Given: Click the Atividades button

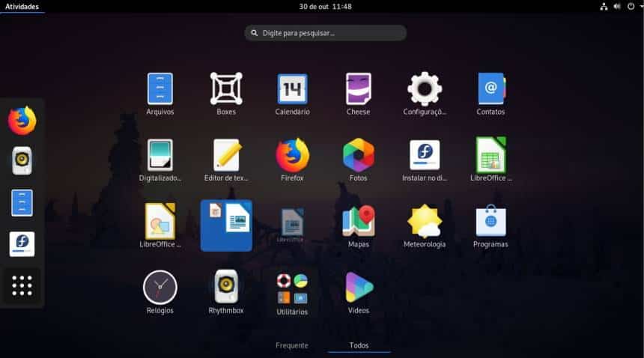Looking at the screenshot, I should [22, 7].
